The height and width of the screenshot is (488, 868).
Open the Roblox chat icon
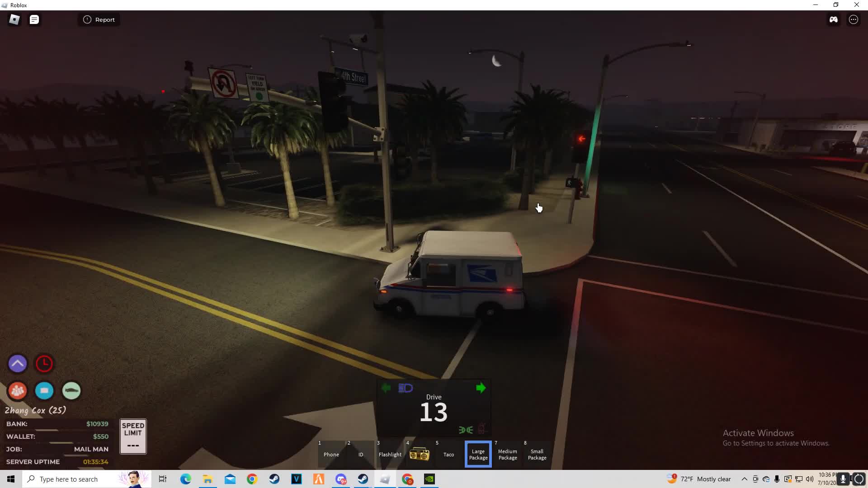(34, 19)
